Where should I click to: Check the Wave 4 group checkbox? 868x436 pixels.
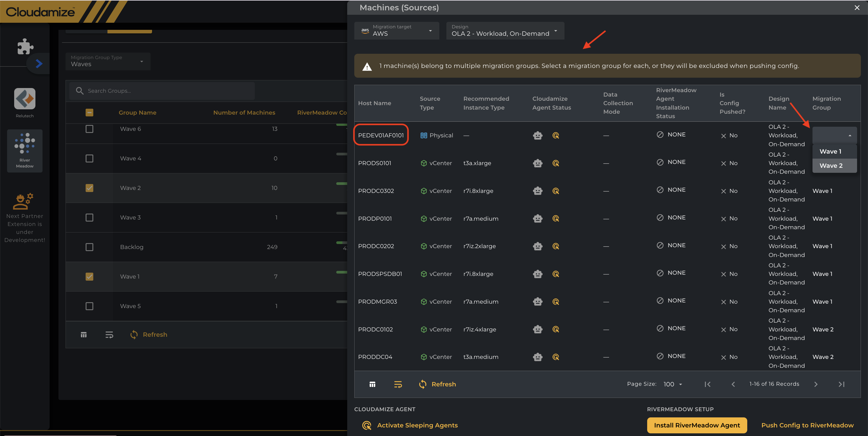[89, 159]
